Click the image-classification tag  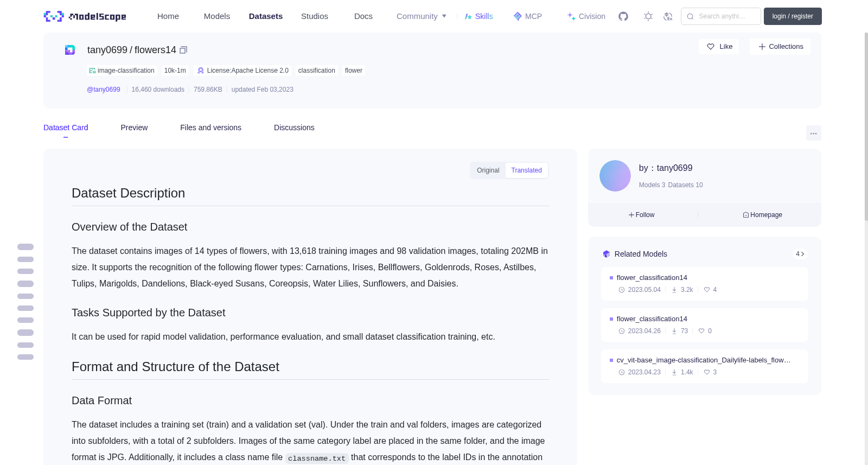(122, 71)
